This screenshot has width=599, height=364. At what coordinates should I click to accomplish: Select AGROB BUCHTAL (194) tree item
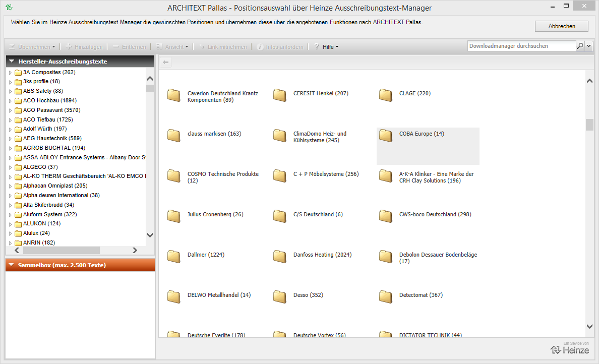[x=54, y=148]
